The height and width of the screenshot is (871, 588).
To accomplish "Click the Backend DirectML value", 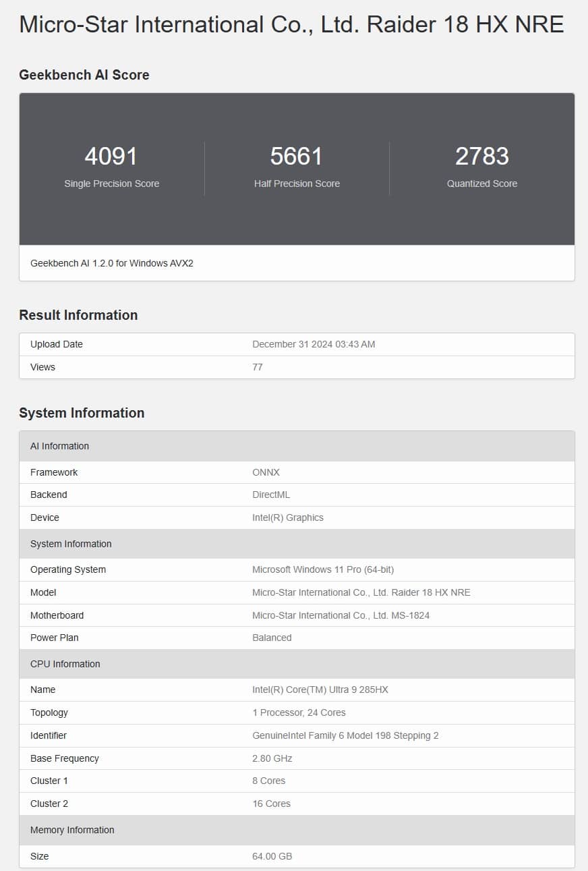I will (271, 495).
